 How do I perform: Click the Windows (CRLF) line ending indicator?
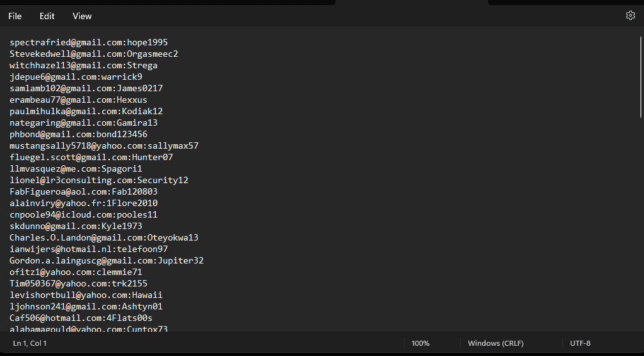pos(495,343)
